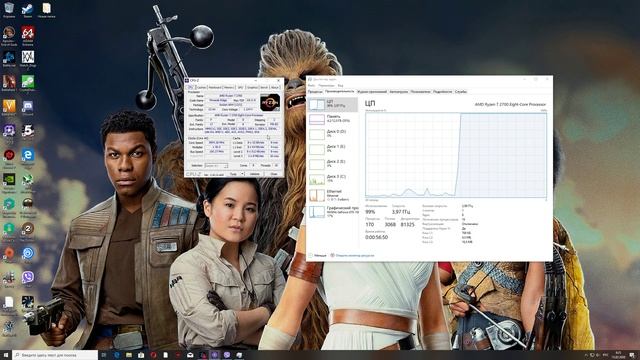Viewport: 640px width, 360px height.
Task: Switch to the Processes tab in Task Manager
Action: click(x=315, y=91)
